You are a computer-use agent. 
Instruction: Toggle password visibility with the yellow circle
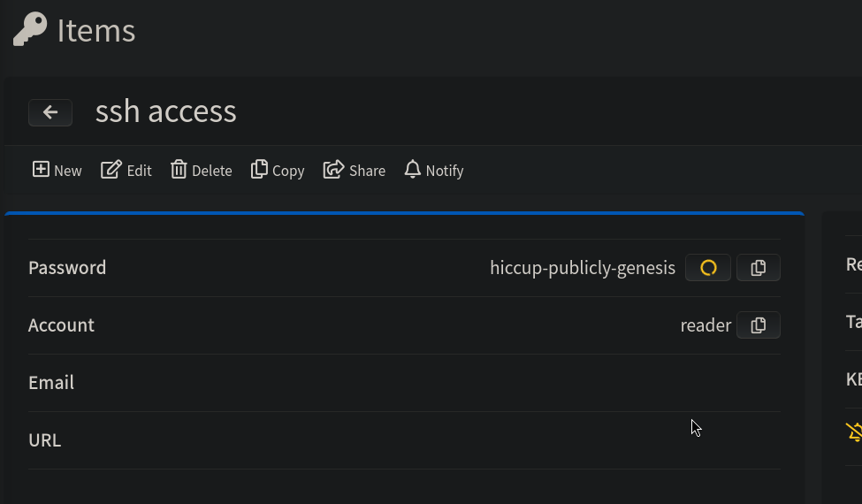coord(708,268)
